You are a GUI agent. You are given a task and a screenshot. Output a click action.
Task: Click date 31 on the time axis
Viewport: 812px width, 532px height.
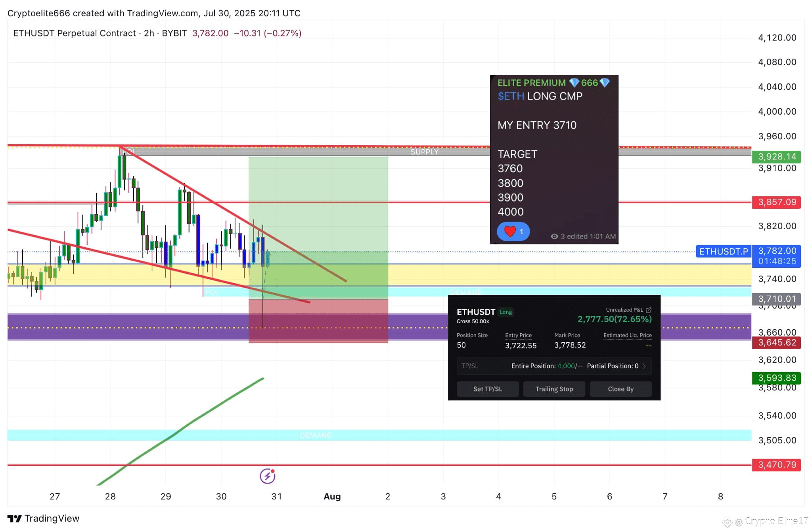(x=276, y=496)
